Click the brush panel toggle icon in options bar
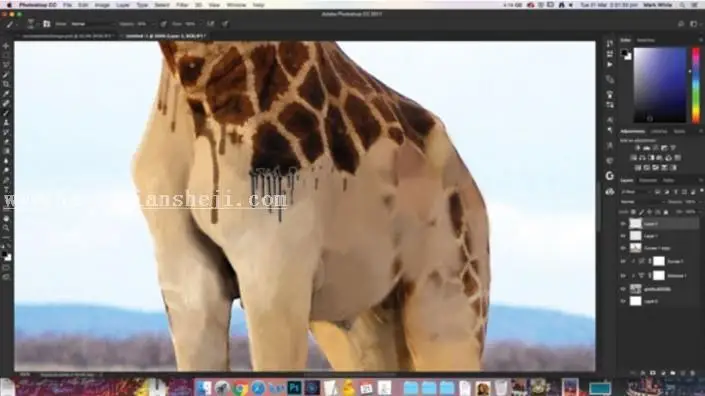Image resolution: width=705 pixels, height=396 pixels. [47, 24]
